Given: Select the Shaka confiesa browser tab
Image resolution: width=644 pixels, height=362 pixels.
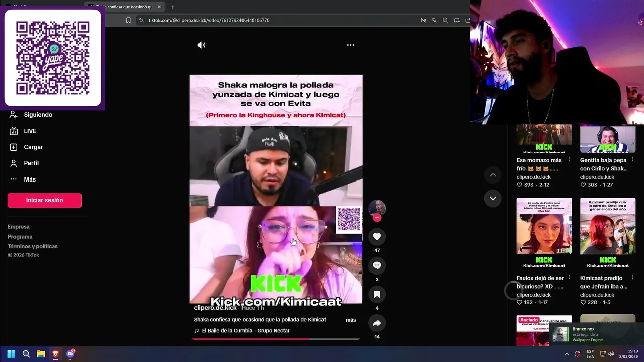Looking at the screenshot, I should pyautogui.click(x=125, y=7).
